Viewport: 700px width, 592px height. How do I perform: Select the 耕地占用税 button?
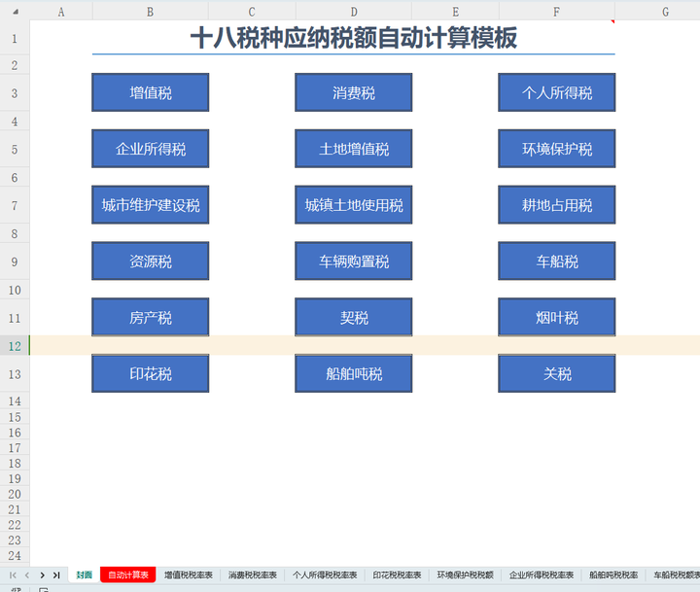pos(557,205)
